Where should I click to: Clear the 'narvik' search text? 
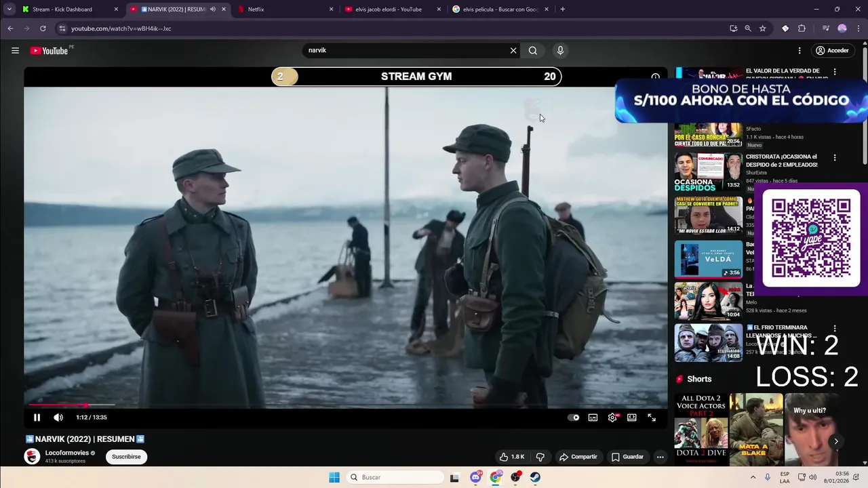(513, 50)
